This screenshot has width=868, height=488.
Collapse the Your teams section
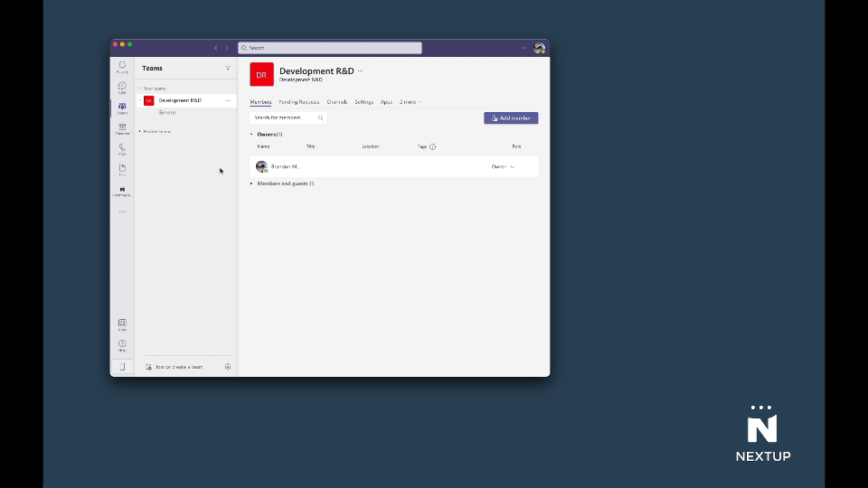[x=140, y=89]
